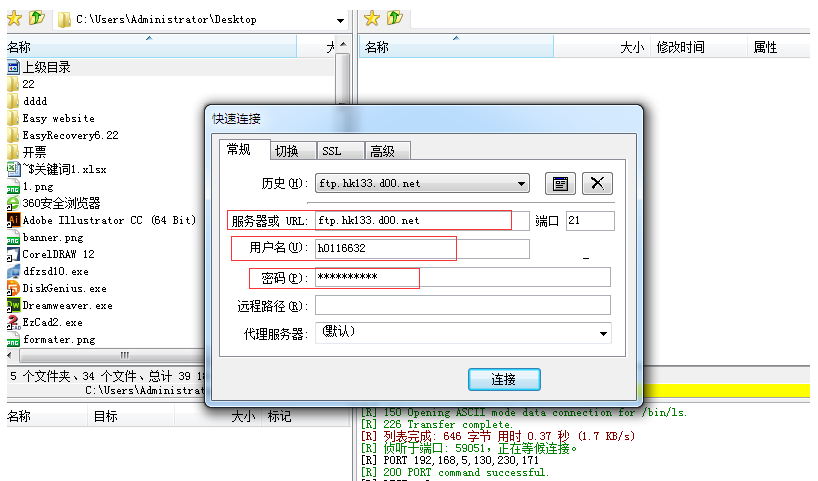Switch to the 切换 tab
The height and width of the screenshot is (481, 818).
click(x=293, y=151)
